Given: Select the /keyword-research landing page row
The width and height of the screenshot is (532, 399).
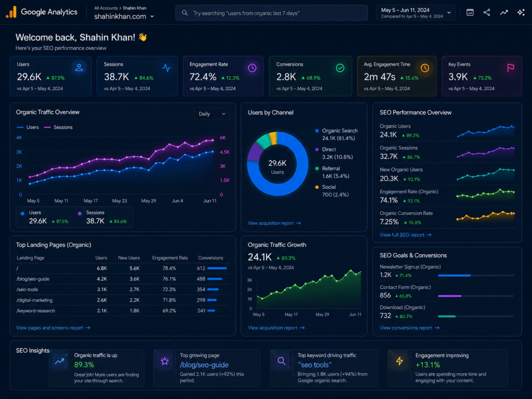Looking at the screenshot, I should 122,311.
